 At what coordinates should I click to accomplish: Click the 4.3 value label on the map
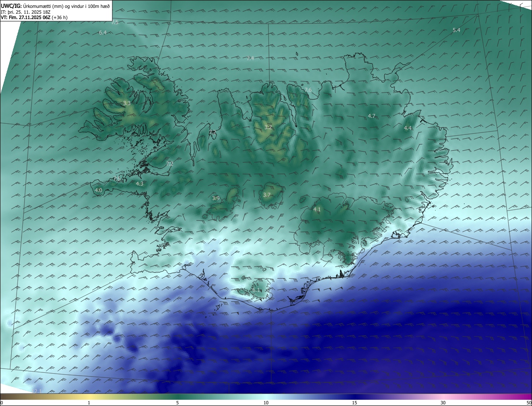(140, 183)
